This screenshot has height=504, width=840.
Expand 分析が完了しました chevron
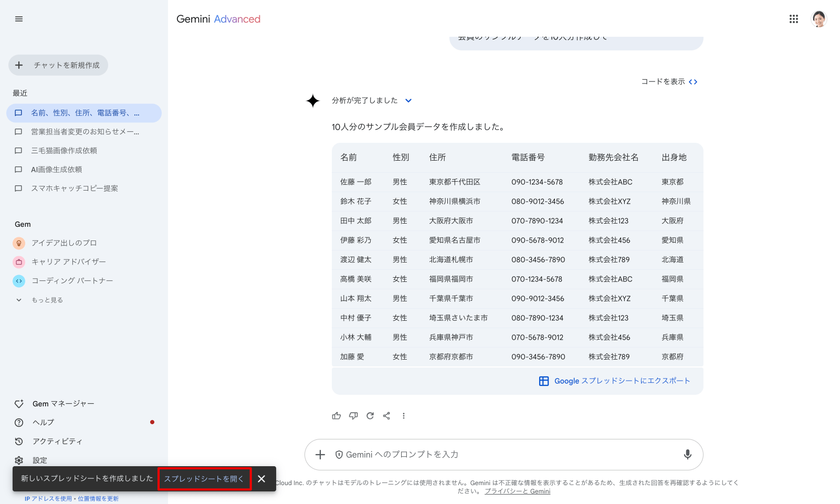[x=408, y=100]
